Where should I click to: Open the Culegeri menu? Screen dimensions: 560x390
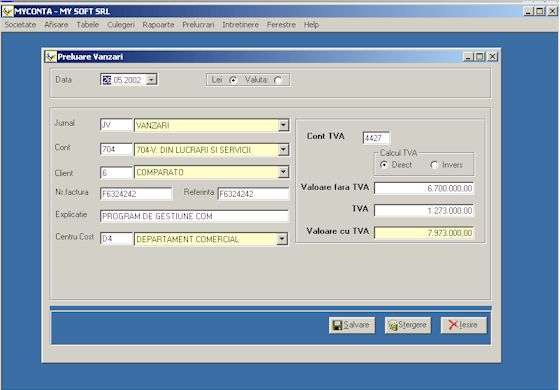click(x=121, y=25)
